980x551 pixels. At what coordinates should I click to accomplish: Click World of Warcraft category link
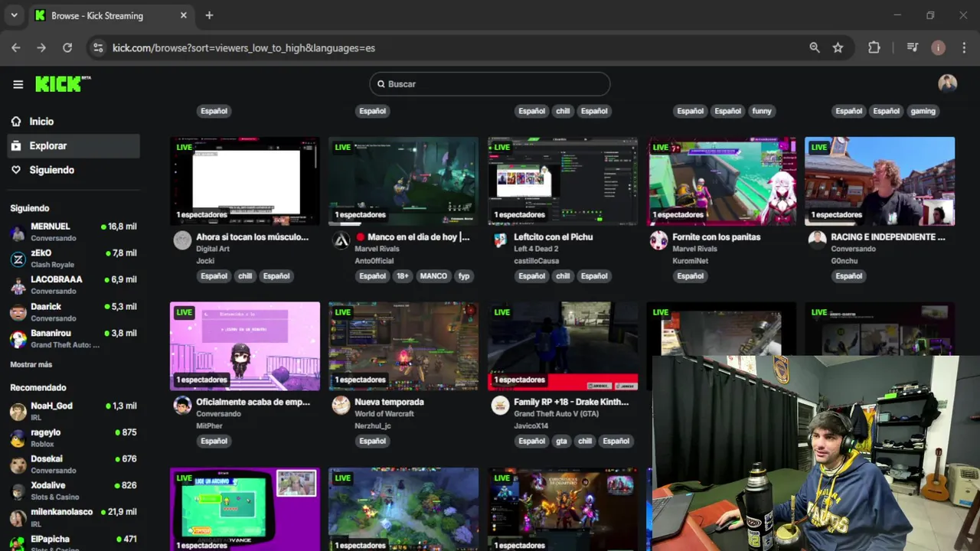pyautogui.click(x=384, y=414)
